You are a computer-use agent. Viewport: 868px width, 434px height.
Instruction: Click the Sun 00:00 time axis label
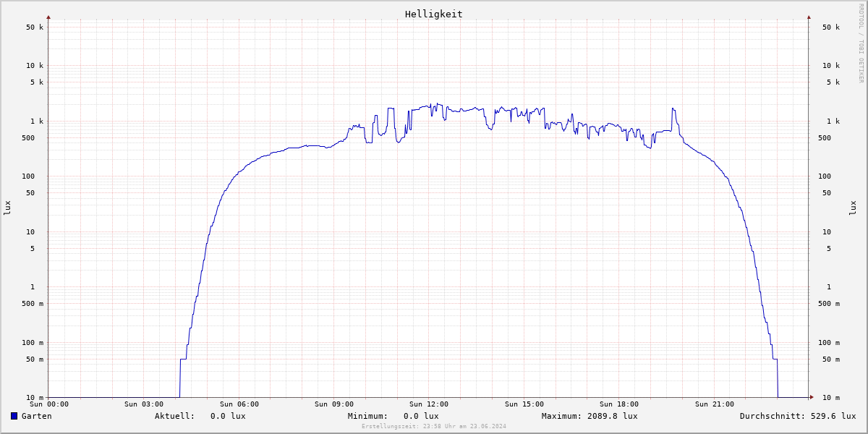[49, 404]
